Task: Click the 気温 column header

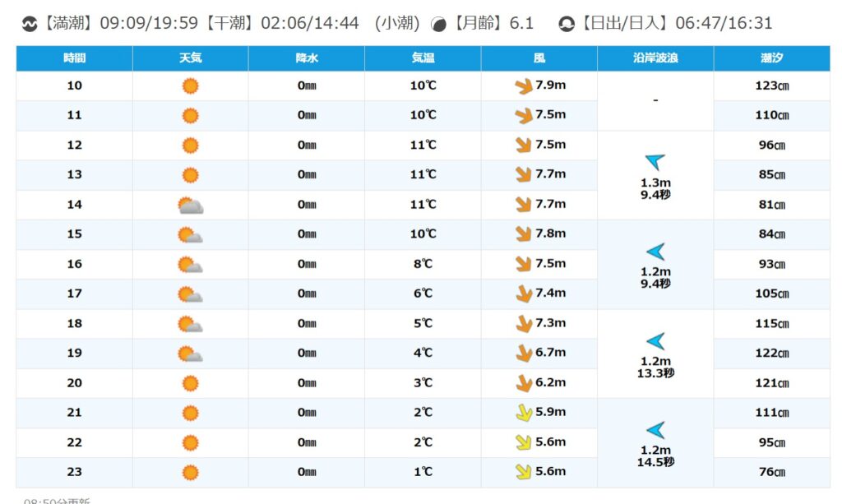Action: [x=423, y=58]
